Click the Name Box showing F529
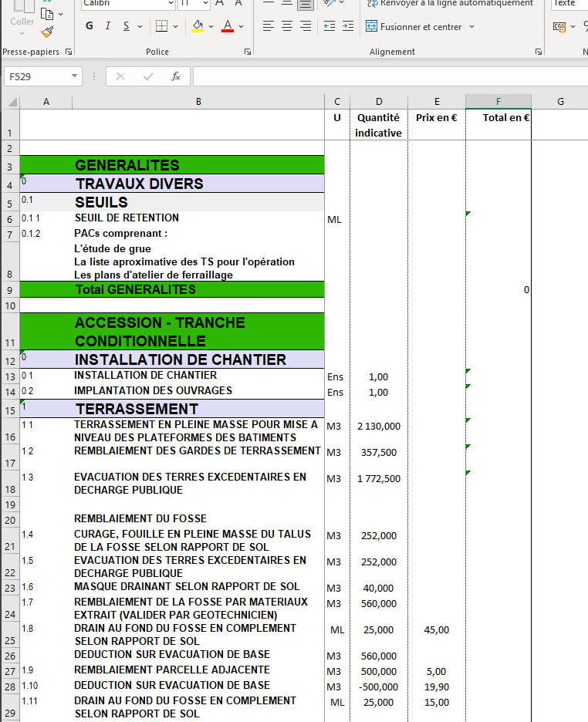Screen dimensions: 588x722 pyautogui.click(x=37, y=76)
